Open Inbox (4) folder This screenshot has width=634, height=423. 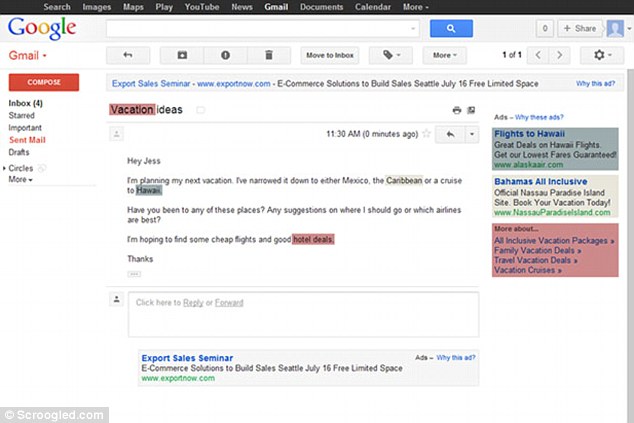(25, 103)
